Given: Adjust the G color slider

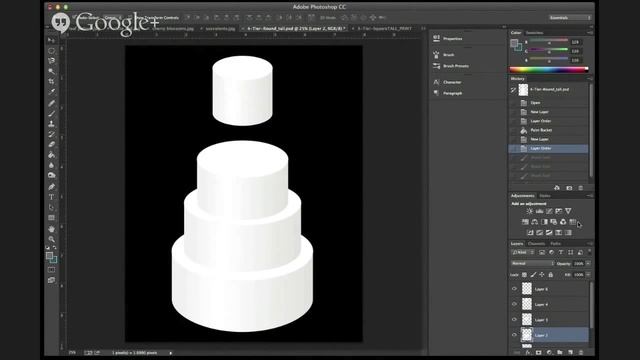Looking at the screenshot, I should click(549, 51).
